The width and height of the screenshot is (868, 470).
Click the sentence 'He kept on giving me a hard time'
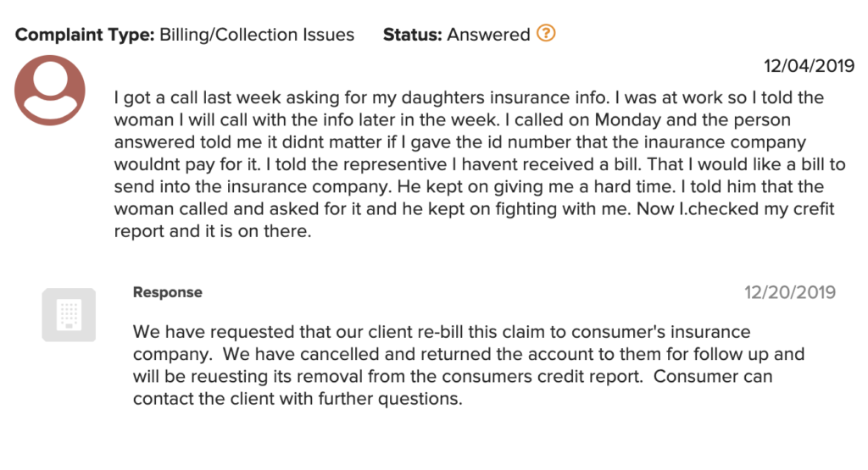(x=536, y=186)
